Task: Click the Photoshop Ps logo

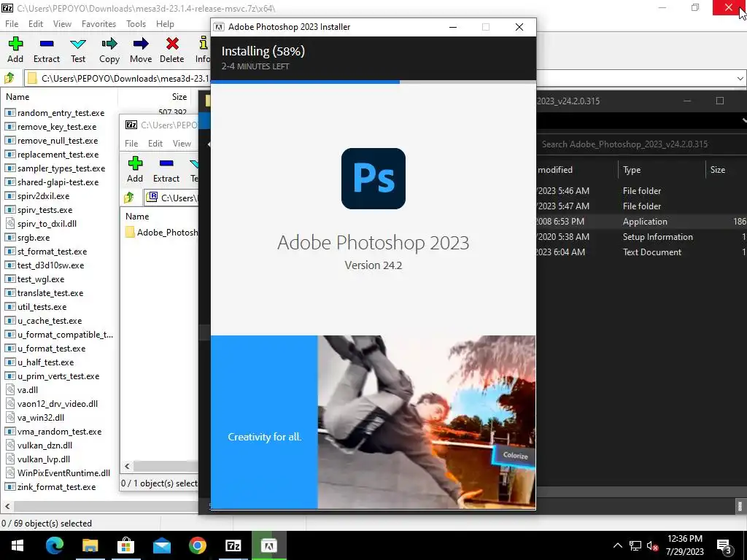Action: pyautogui.click(x=373, y=179)
